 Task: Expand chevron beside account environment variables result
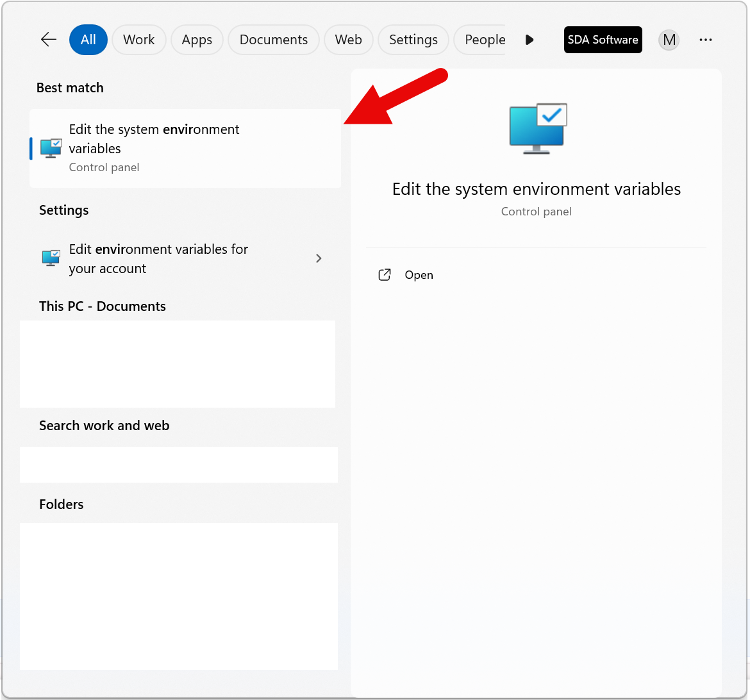[x=319, y=258]
